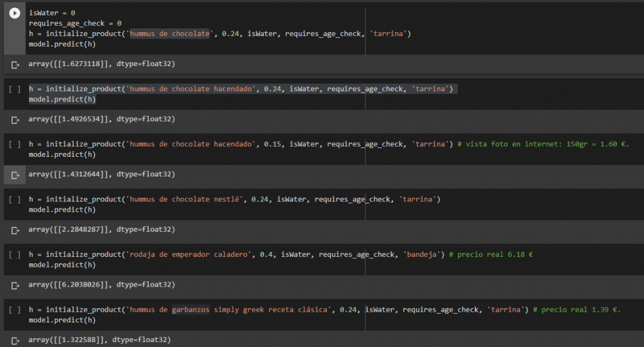Click the 'requires_age_check = 0' line
This screenshot has width=644, height=347.
coord(75,23)
